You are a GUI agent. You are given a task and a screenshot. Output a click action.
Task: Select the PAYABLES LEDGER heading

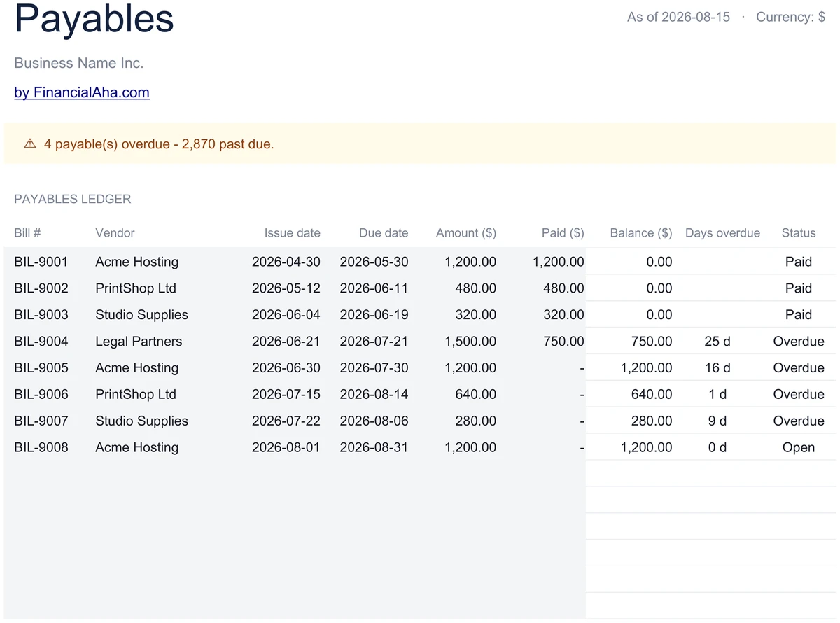[x=73, y=199]
